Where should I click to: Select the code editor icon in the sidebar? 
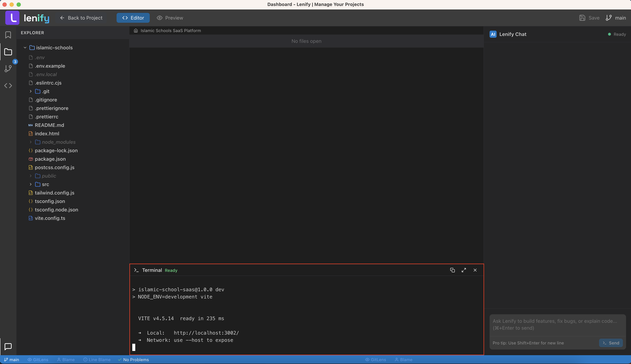point(8,85)
